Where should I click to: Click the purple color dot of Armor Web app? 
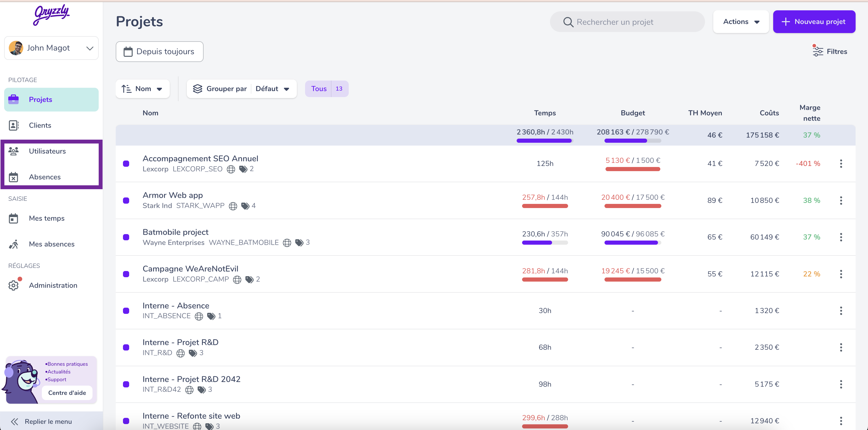126,200
